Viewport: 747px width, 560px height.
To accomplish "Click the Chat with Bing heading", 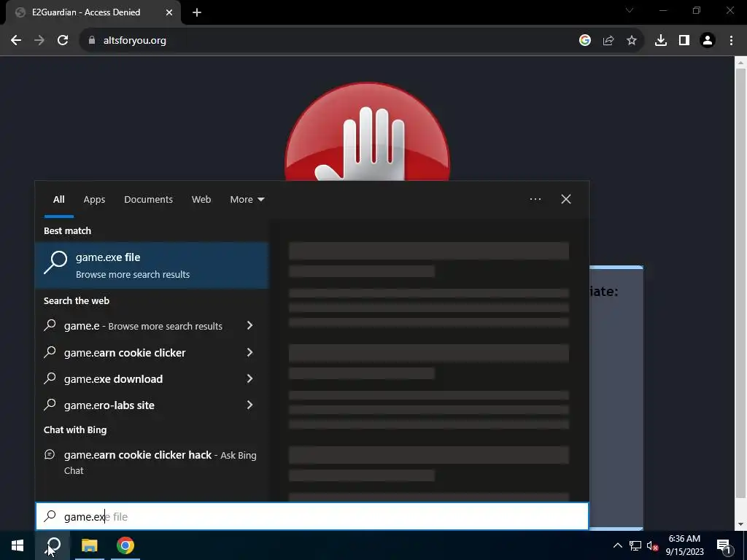I will [x=75, y=430].
